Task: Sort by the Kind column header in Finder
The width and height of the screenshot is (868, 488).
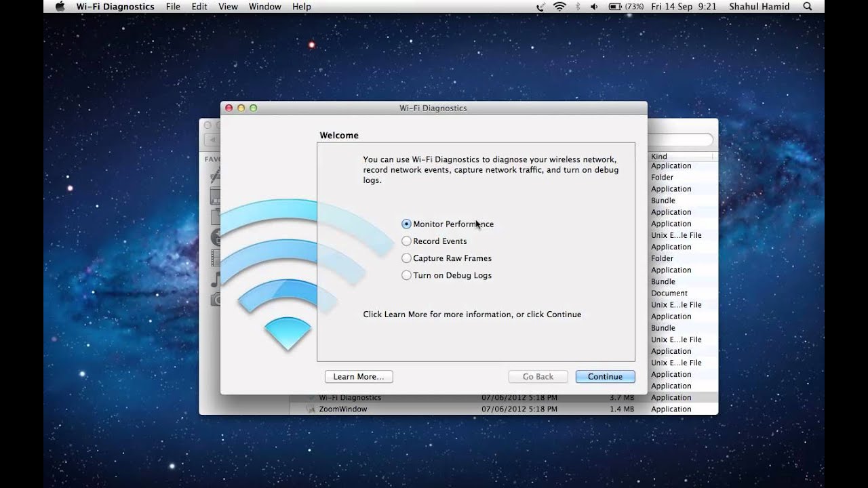Action: click(681, 157)
